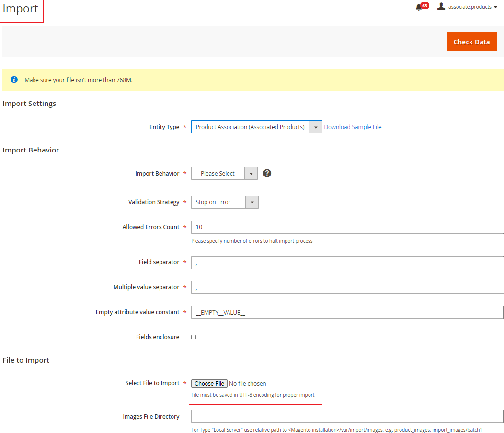Expand the Import Behavior select box
The height and width of the screenshot is (433, 504).
pos(224,174)
